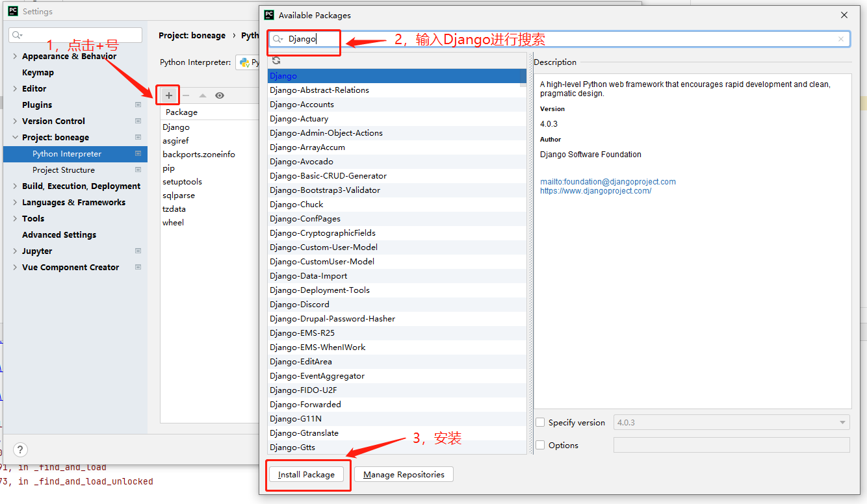Click the marker icon next to Project Structure
Screen dimensions: 867x504
138,170
